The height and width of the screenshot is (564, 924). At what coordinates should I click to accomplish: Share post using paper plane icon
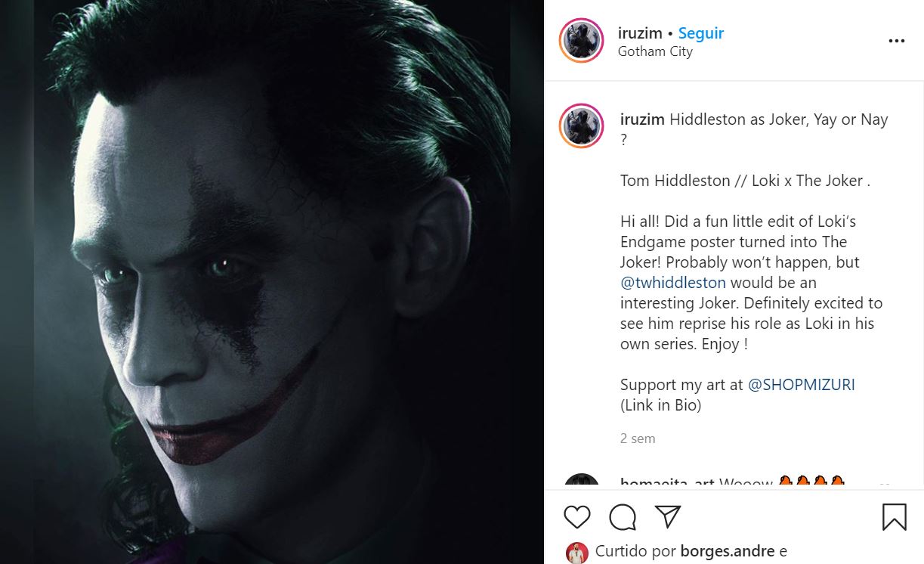point(668,517)
